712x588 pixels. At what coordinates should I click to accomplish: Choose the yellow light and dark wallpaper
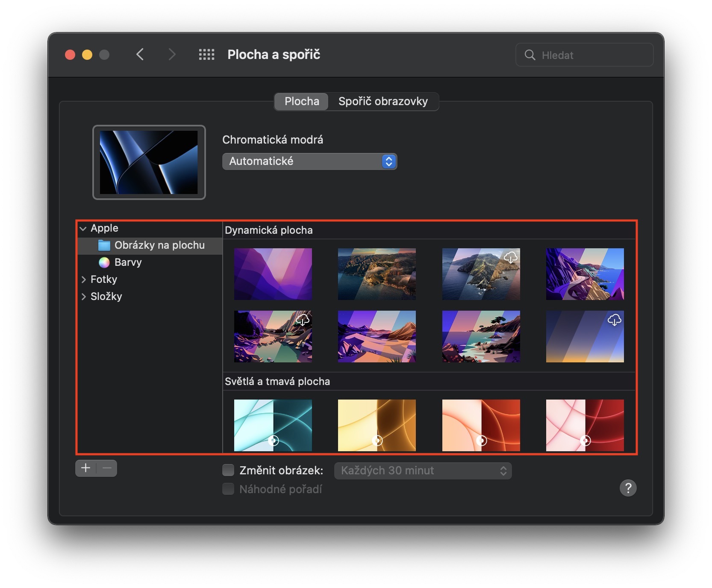(377, 425)
